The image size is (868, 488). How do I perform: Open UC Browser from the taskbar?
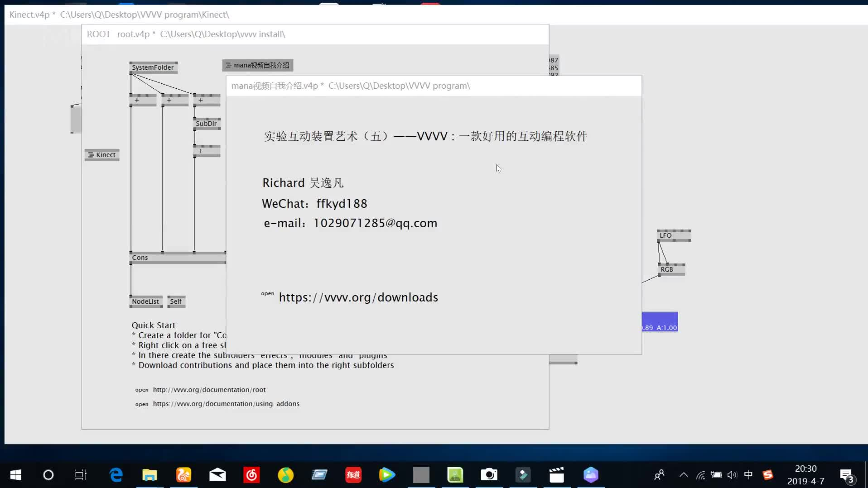[x=183, y=474]
